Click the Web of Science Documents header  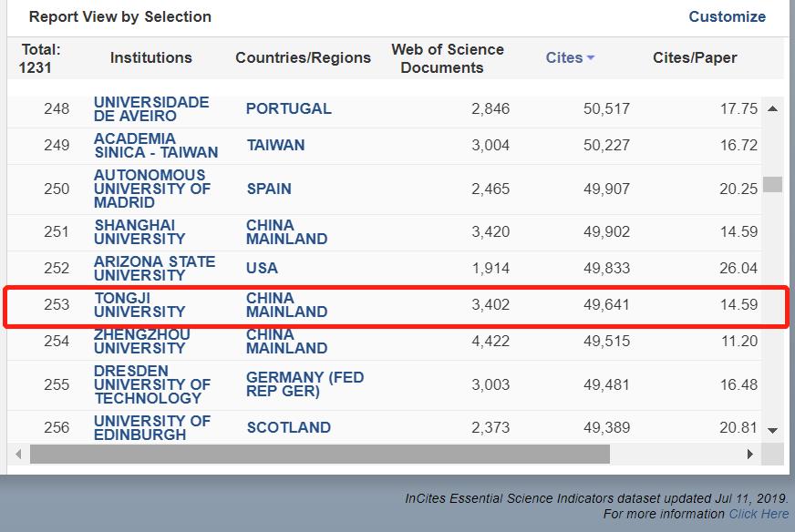click(x=447, y=58)
